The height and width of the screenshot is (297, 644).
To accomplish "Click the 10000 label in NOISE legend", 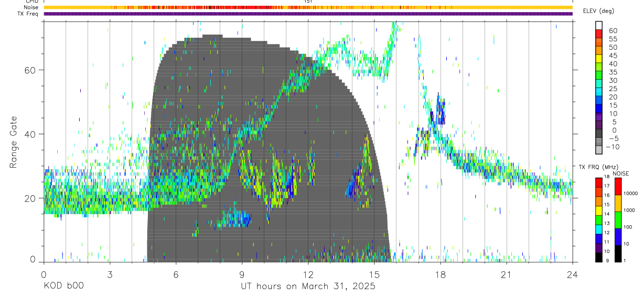I will coord(631,194).
